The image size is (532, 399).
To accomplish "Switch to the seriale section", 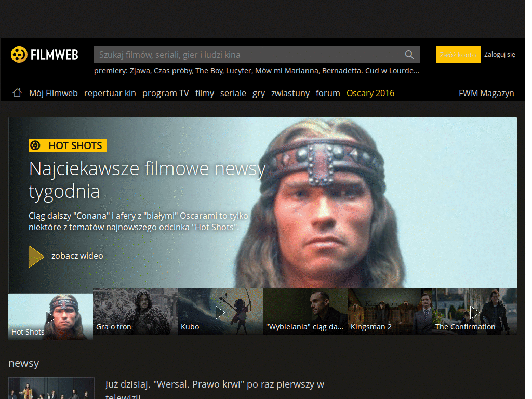I will pos(233,93).
